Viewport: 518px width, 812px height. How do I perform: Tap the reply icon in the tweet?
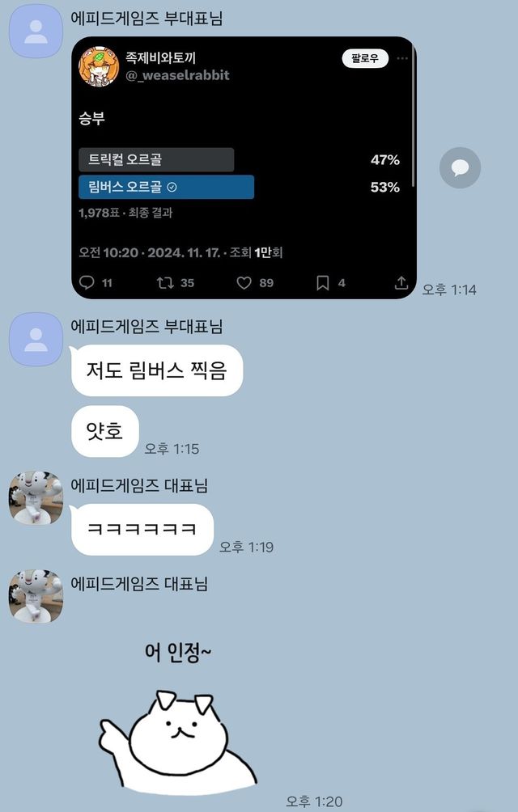click(87, 282)
